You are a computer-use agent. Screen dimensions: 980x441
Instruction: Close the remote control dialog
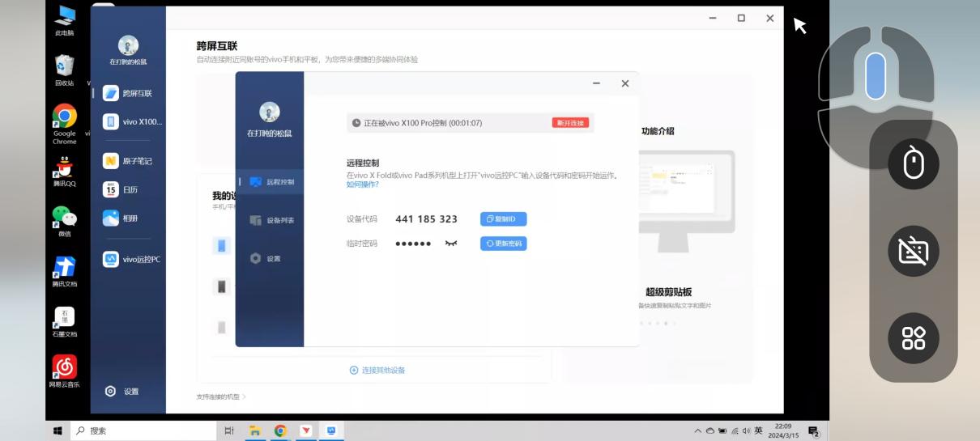coord(625,83)
